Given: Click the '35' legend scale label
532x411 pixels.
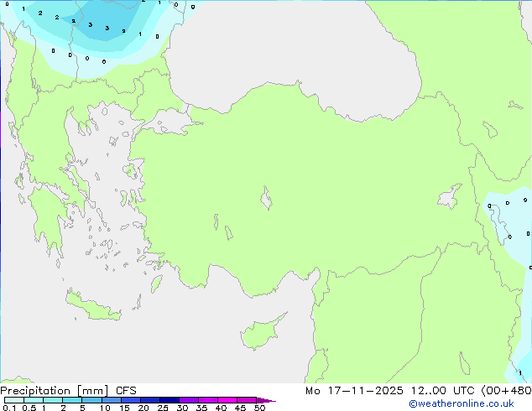Looking at the screenshot, I should pyautogui.click(x=201, y=408).
